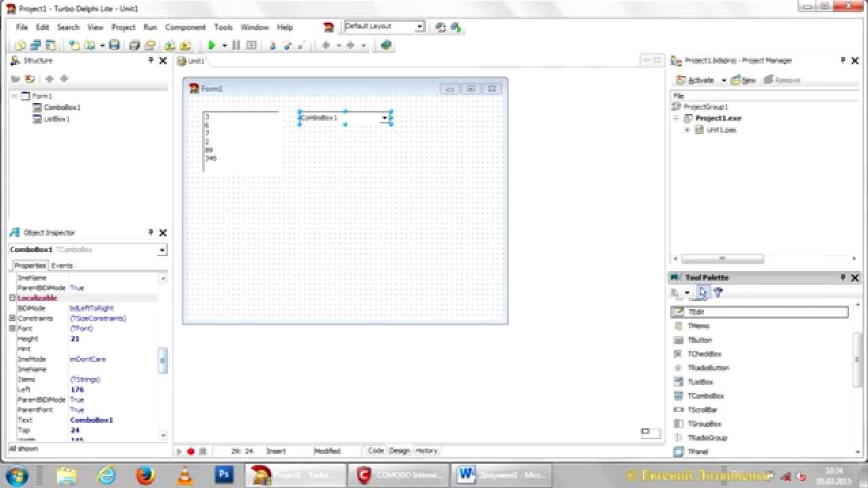Click the Program Reset toolbar icon

[x=252, y=45]
